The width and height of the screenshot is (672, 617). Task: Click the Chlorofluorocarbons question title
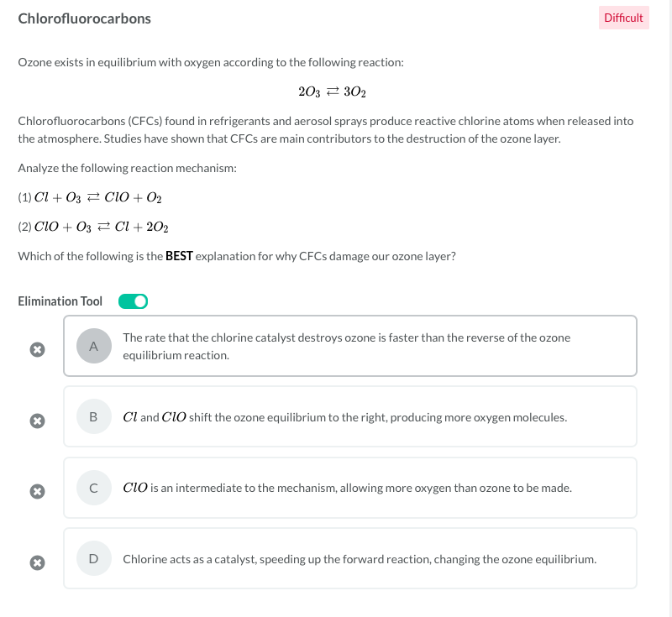(x=85, y=18)
